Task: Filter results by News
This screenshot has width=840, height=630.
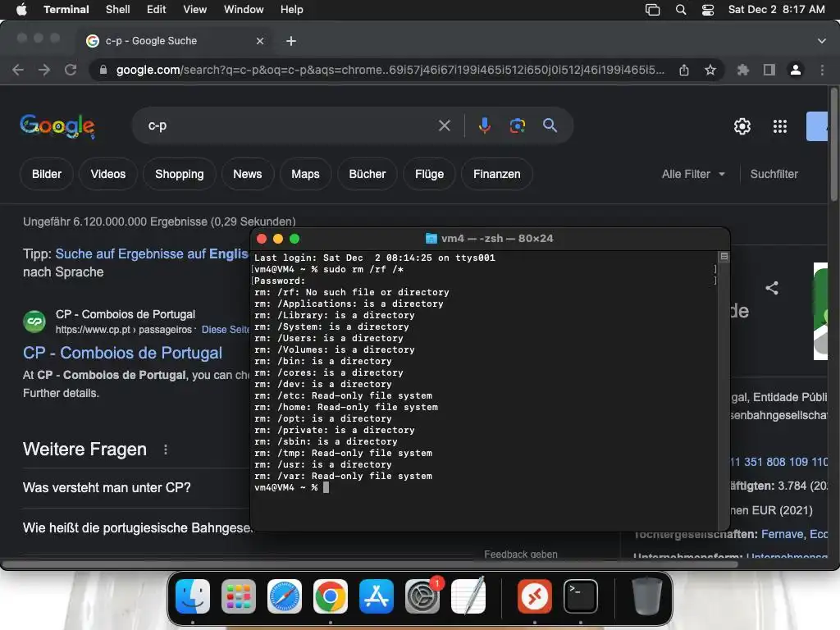Action: point(248,174)
